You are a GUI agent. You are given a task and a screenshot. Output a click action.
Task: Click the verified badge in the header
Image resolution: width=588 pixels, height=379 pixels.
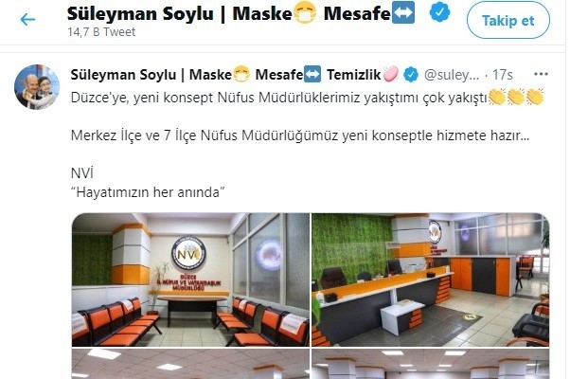point(439,12)
